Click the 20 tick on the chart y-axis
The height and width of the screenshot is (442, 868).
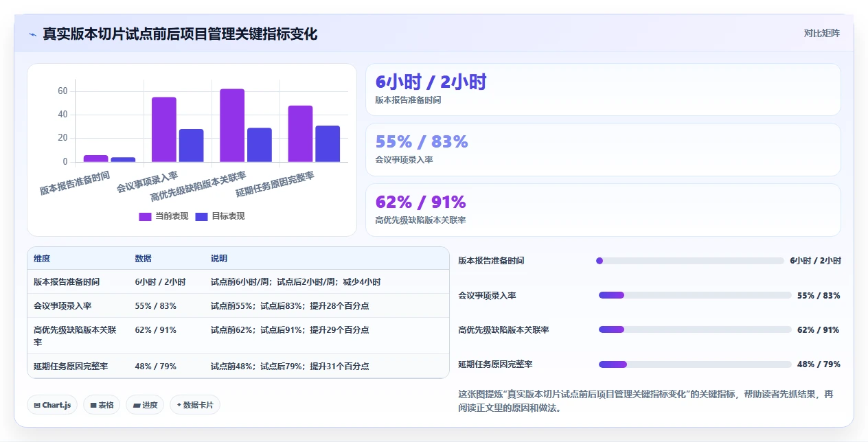pos(62,138)
